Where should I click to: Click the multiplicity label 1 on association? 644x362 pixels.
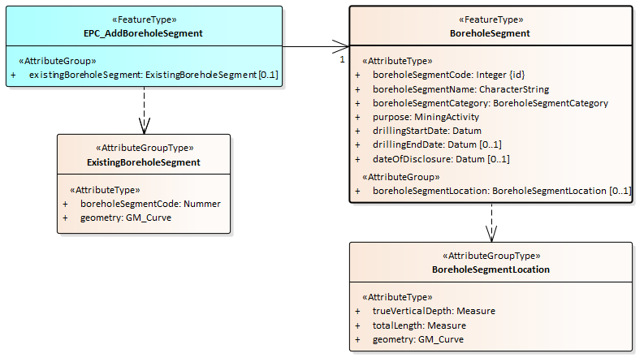pos(342,60)
